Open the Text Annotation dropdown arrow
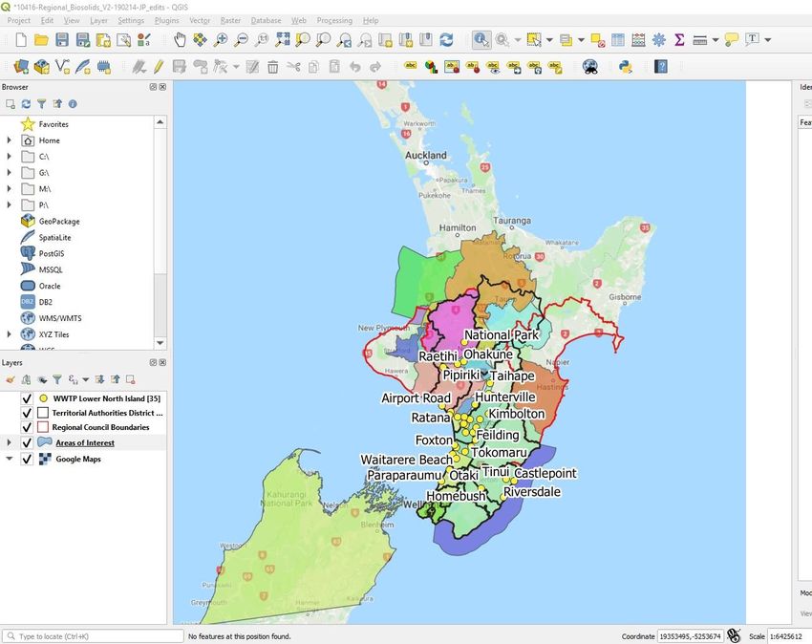Screen dimensions: 812x644 767,39
